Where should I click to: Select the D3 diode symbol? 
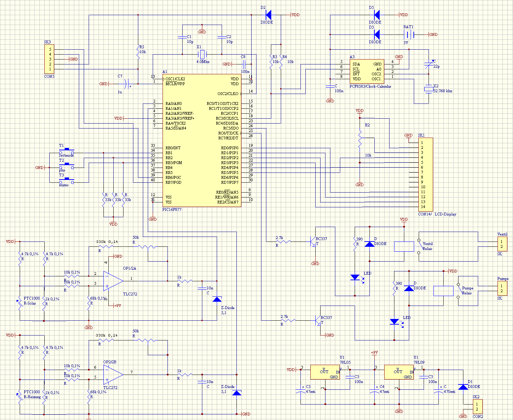pos(376,35)
